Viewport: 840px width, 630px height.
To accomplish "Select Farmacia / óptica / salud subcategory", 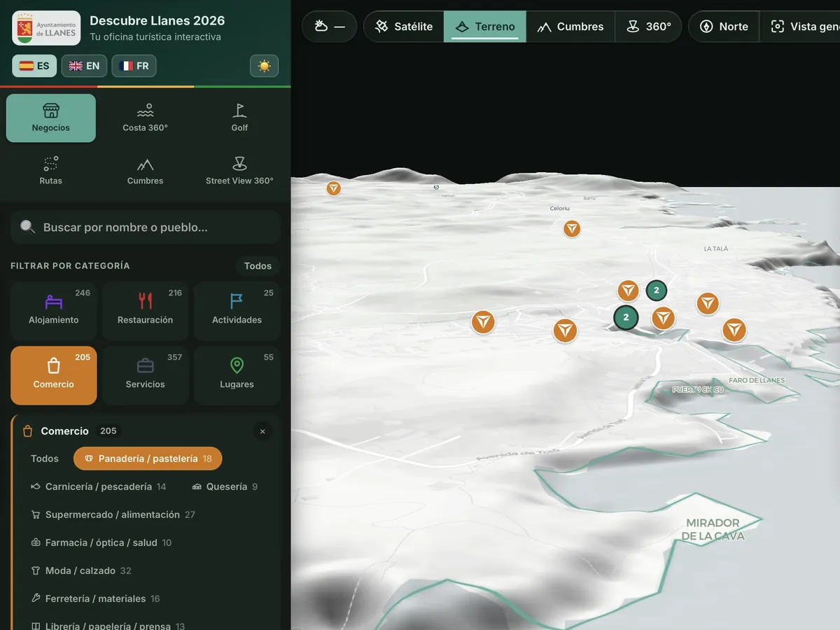I will click(x=101, y=542).
